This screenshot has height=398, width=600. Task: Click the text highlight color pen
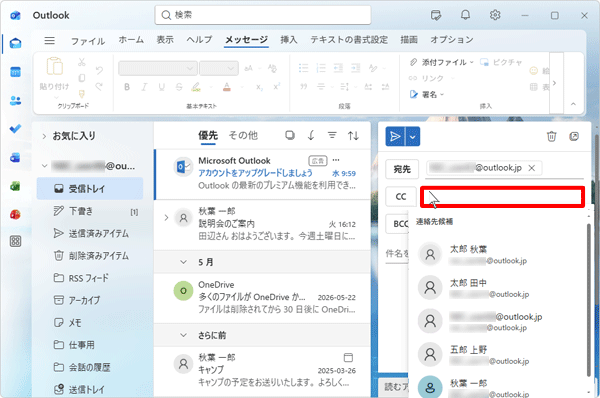coord(196,87)
